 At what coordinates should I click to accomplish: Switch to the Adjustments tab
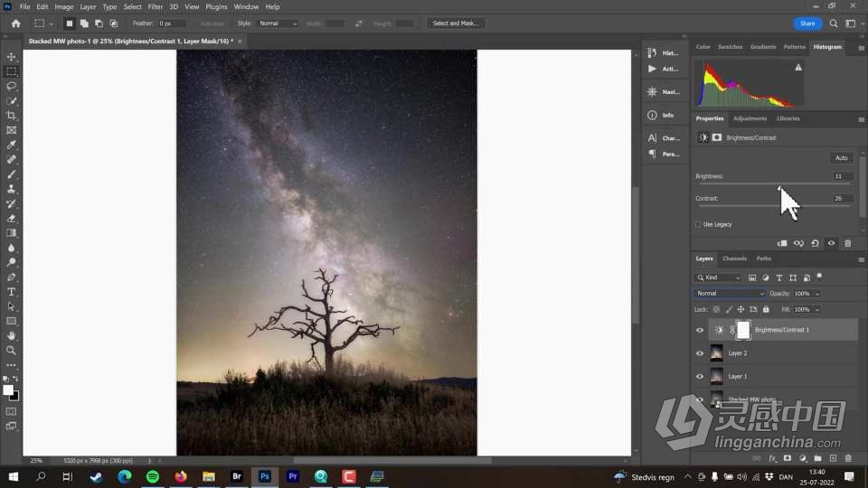750,118
